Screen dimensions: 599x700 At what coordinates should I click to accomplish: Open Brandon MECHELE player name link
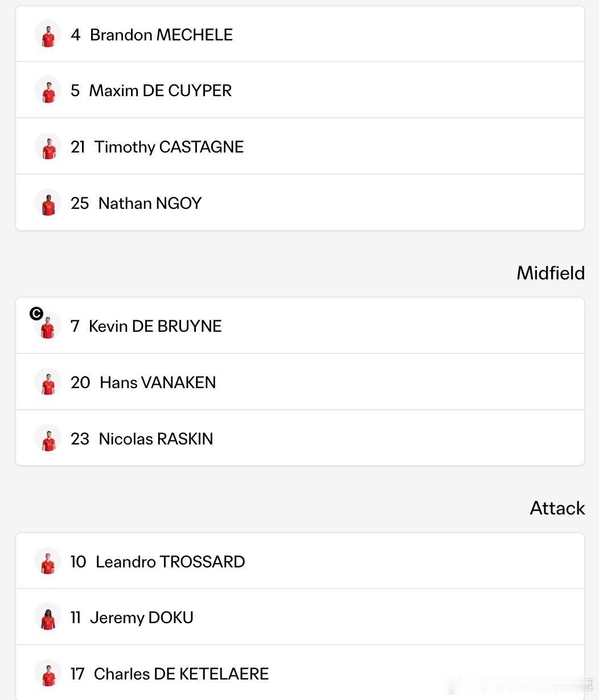161,35
